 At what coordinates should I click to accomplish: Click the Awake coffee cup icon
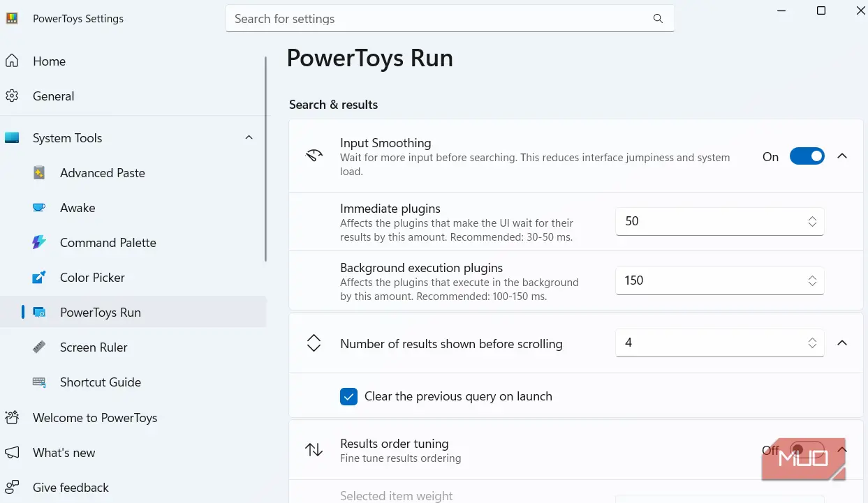39,208
